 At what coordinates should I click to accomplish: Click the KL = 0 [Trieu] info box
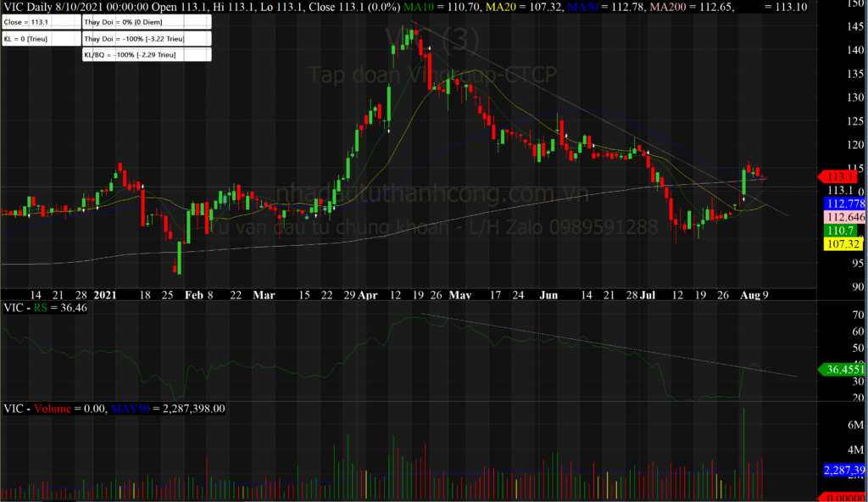pos(40,38)
